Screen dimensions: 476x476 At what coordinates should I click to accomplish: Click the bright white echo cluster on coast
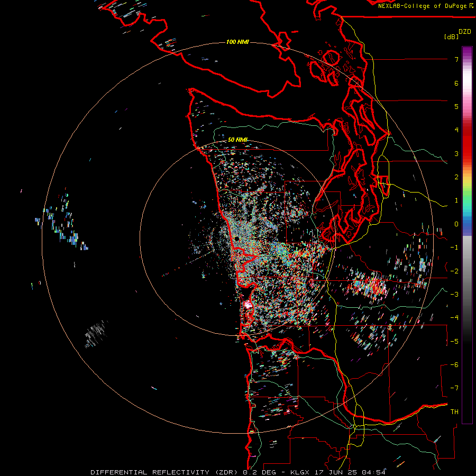[248, 305]
